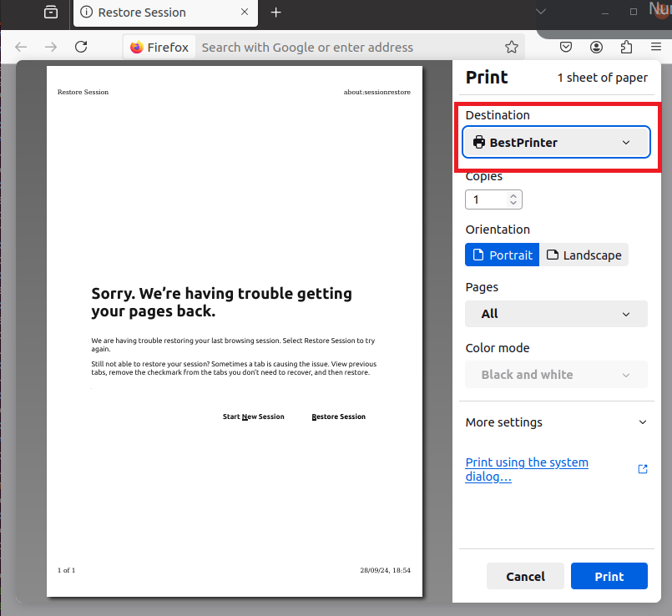The image size is (672, 616).
Task: Open the Pages All dropdown
Action: pyautogui.click(x=556, y=314)
